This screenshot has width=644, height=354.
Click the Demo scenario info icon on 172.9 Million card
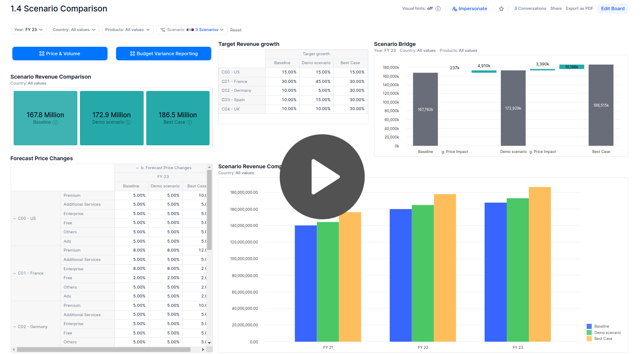point(128,122)
